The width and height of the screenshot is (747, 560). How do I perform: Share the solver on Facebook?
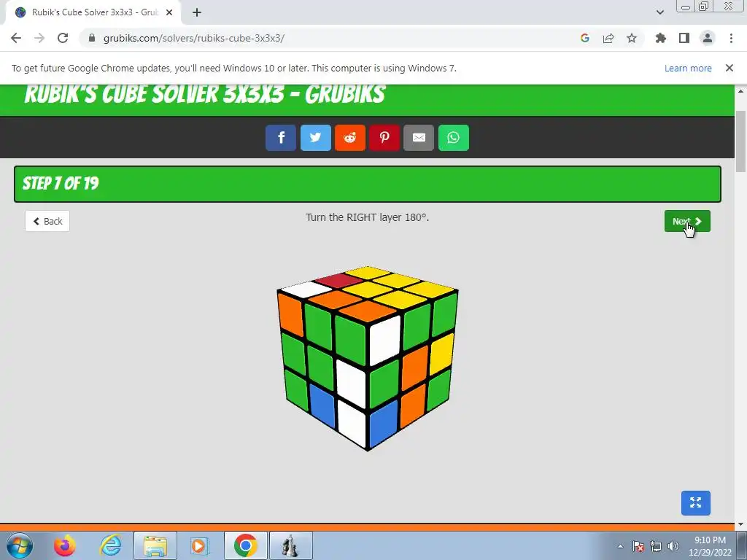pos(281,138)
